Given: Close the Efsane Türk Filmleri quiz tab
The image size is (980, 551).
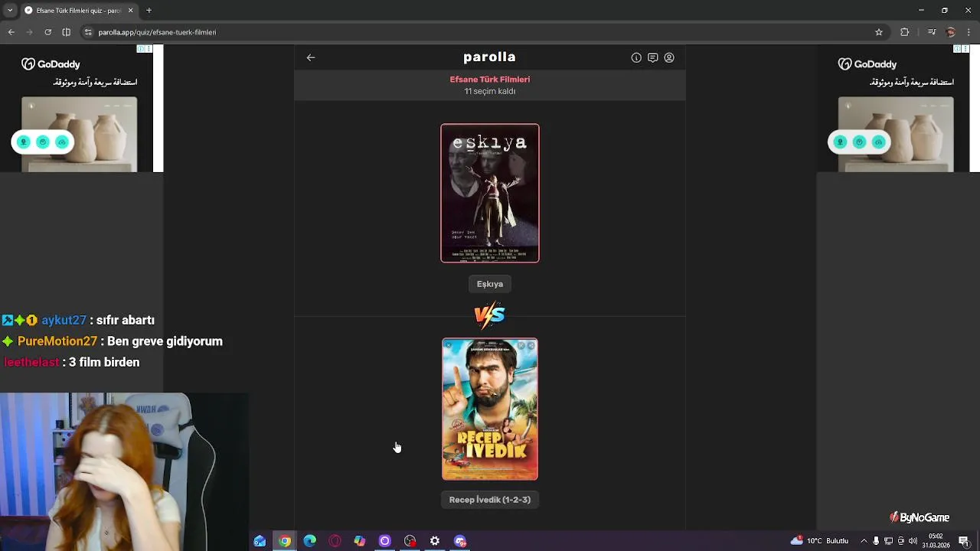Looking at the screenshot, I should click(x=130, y=11).
